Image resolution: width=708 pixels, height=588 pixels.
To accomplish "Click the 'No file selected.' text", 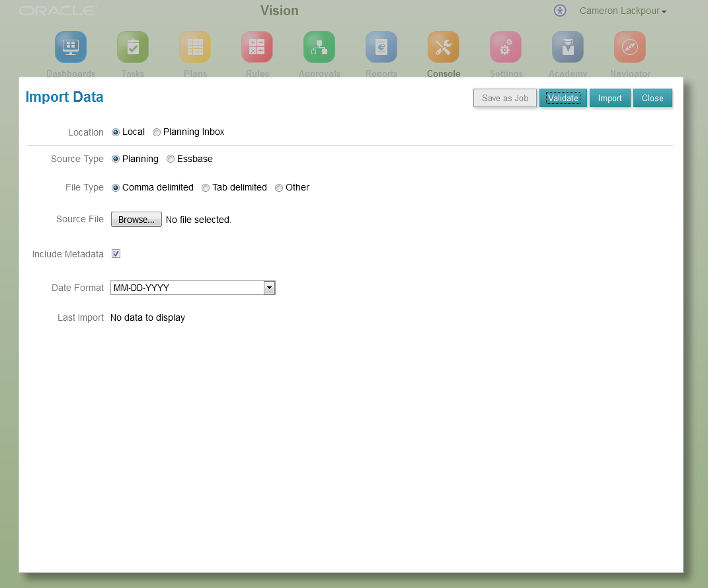I will coord(199,220).
